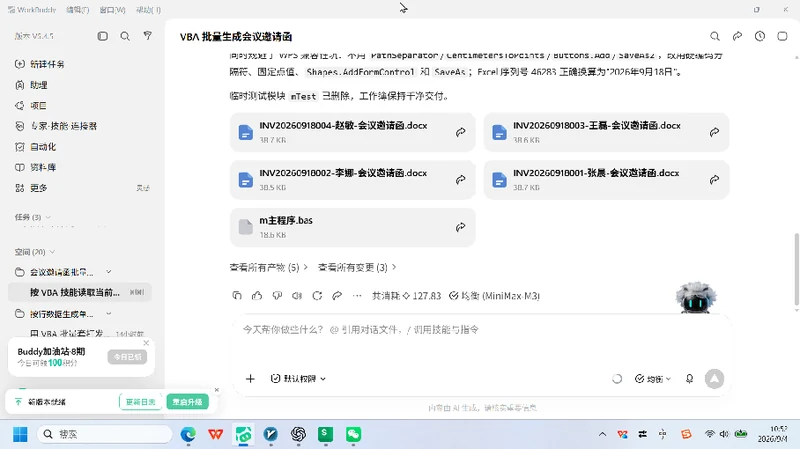Collapse the 空间 (20) section
800x449 pixels.
click(x=52, y=252)
